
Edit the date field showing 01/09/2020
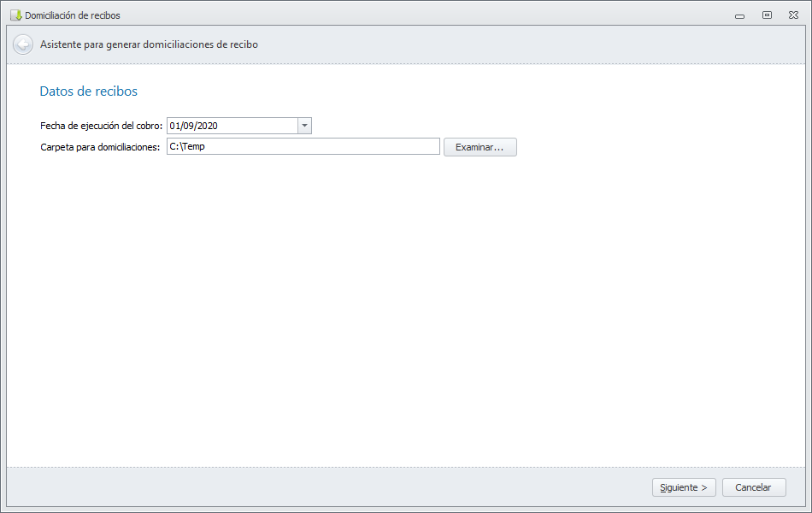232,126
